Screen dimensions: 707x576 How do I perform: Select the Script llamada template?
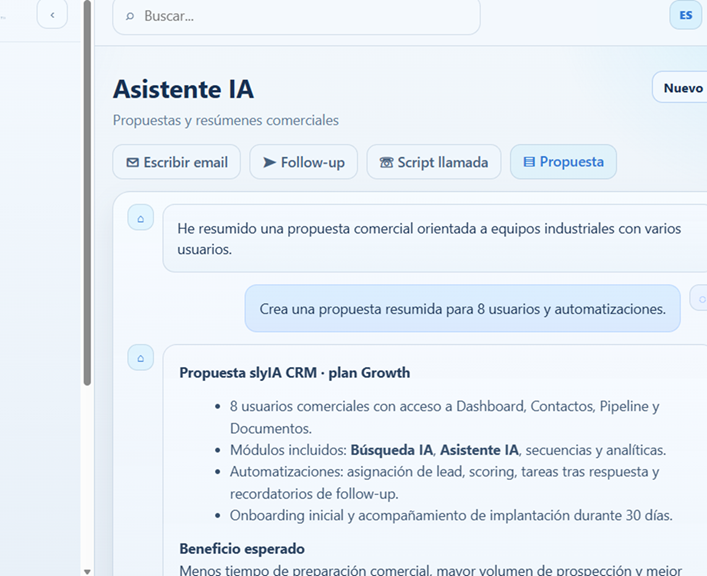pos(433,162)
